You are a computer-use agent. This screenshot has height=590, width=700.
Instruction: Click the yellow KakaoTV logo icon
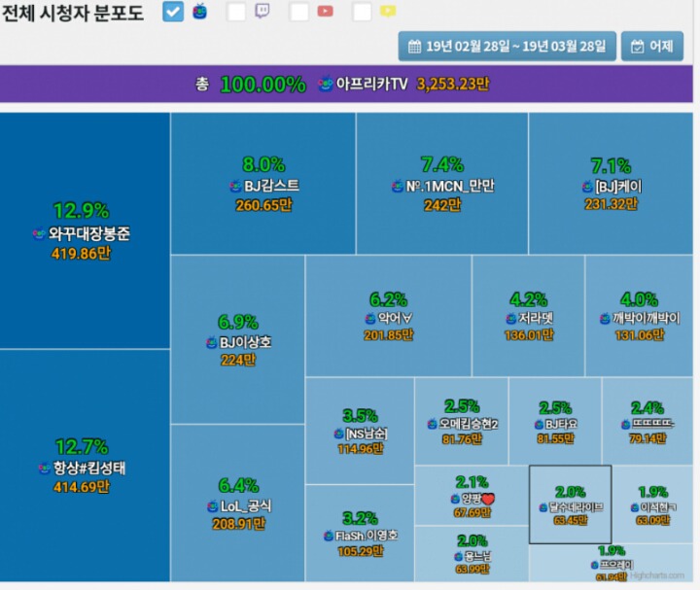click(x=388, y=11)
